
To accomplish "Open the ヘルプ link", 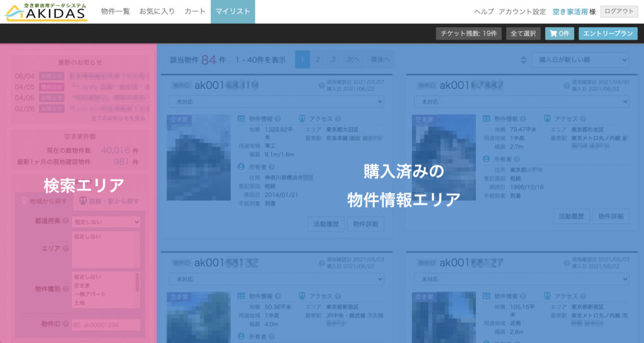I will [x=484, y=12].
